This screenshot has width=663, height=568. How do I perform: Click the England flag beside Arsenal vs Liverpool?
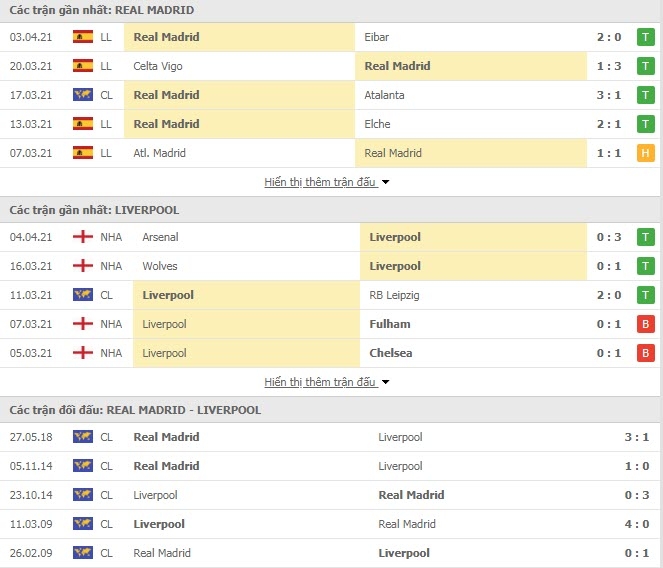(x=83, y=237)
